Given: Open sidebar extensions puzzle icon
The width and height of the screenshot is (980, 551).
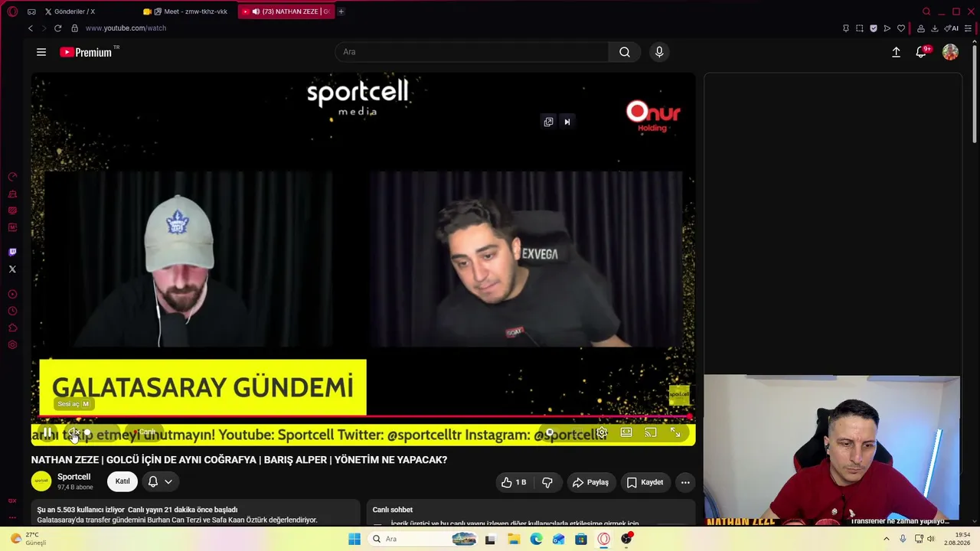Looking at the screenshot, I should [x=12, y=328].
